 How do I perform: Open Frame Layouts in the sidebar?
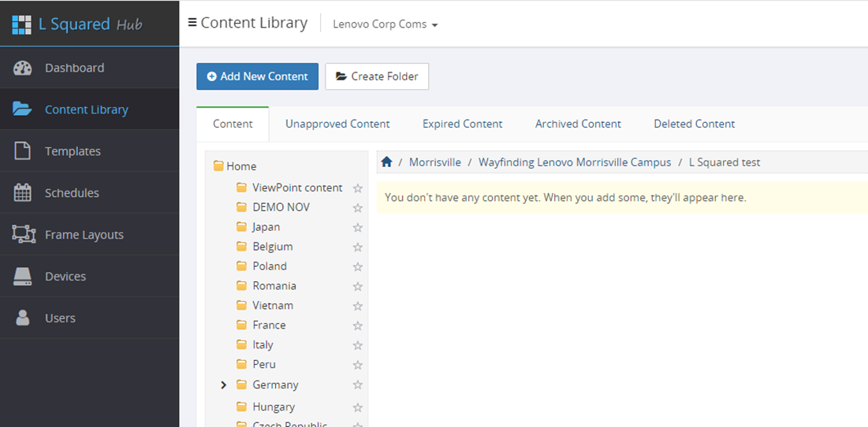(89, 235)
